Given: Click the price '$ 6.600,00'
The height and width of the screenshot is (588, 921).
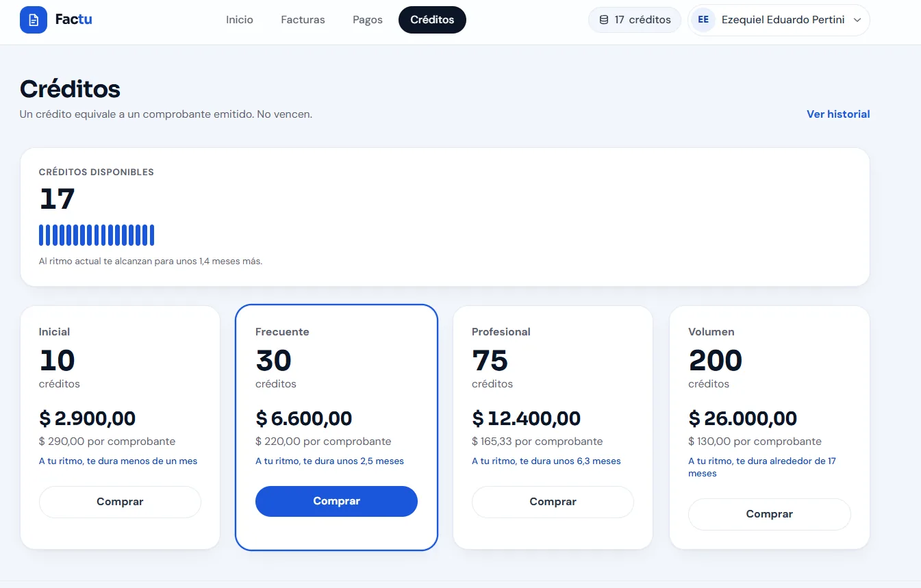Looking at the screenshot, I should tap(304, 418).
